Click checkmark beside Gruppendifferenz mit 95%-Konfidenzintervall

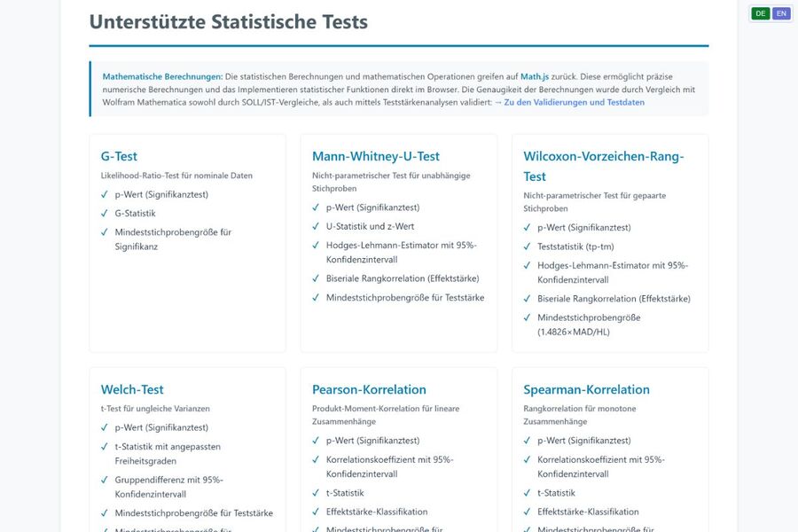105,480
